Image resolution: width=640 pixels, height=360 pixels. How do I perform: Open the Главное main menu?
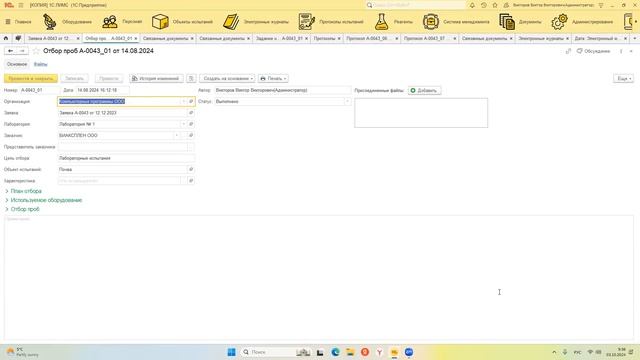coord(19,22)
